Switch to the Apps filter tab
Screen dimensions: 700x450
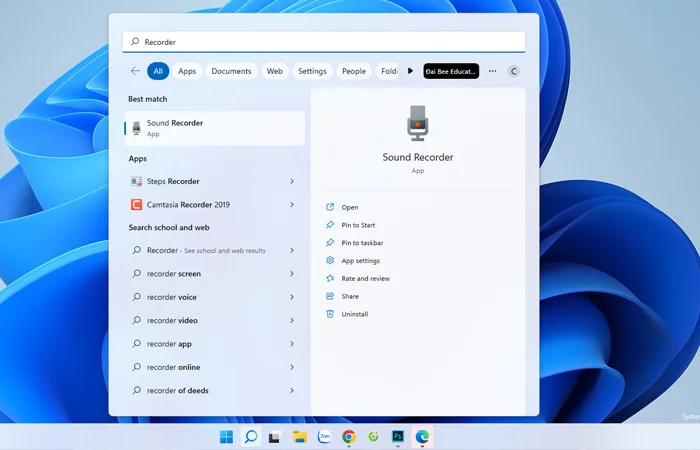(187, 71)
